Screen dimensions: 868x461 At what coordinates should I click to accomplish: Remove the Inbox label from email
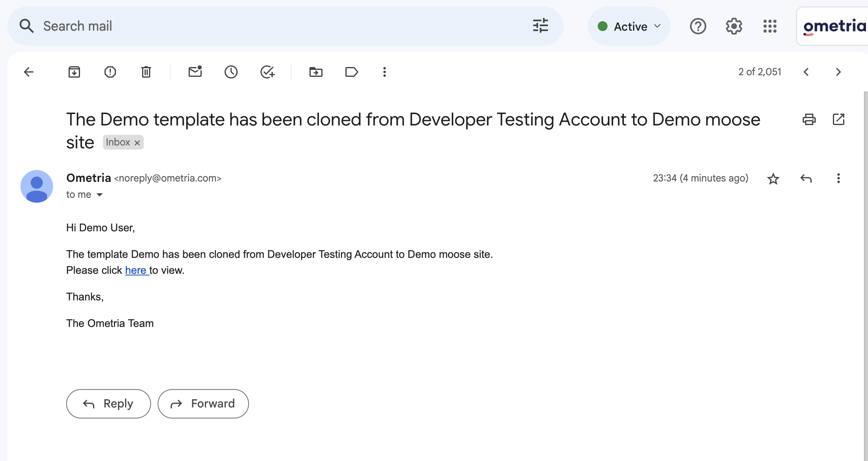coord(137,143)
